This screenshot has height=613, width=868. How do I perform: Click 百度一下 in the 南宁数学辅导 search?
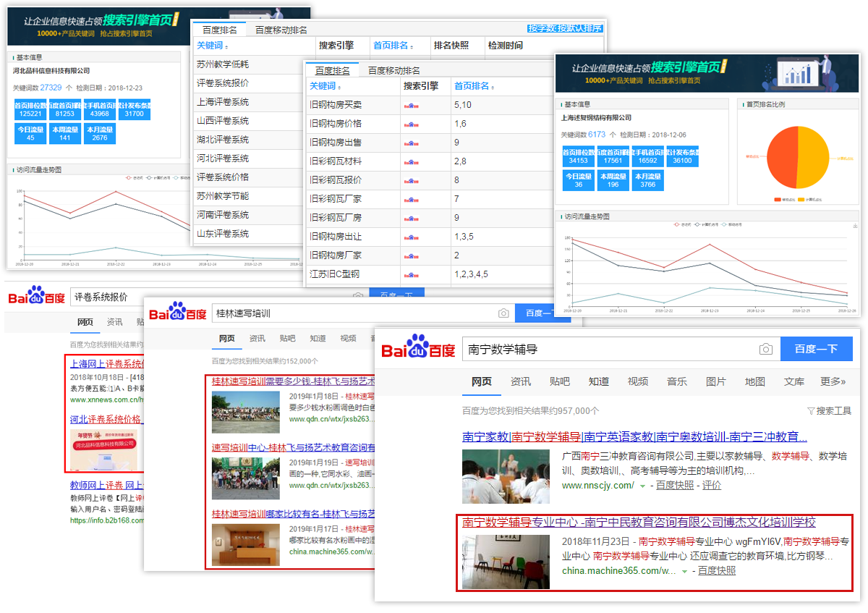tap(817, 349)
